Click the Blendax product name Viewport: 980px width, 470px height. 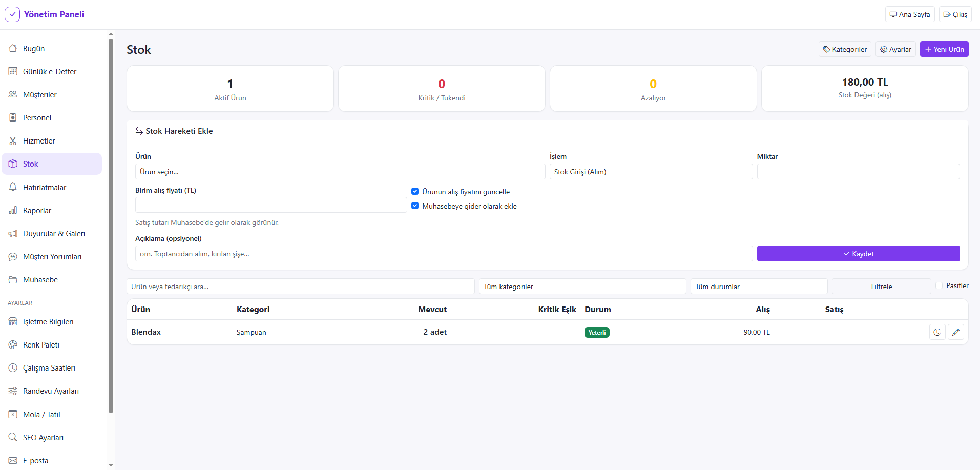tap(146, 332)
